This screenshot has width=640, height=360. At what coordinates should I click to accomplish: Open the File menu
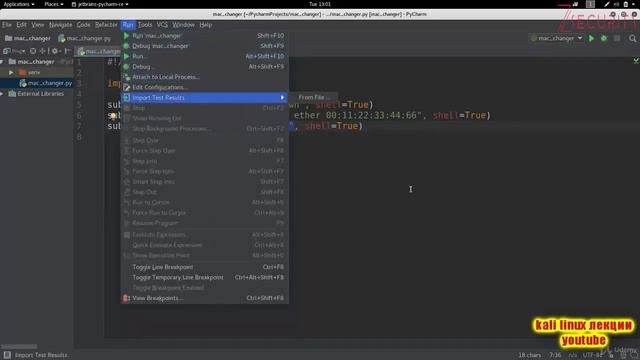tap(7, 25)
